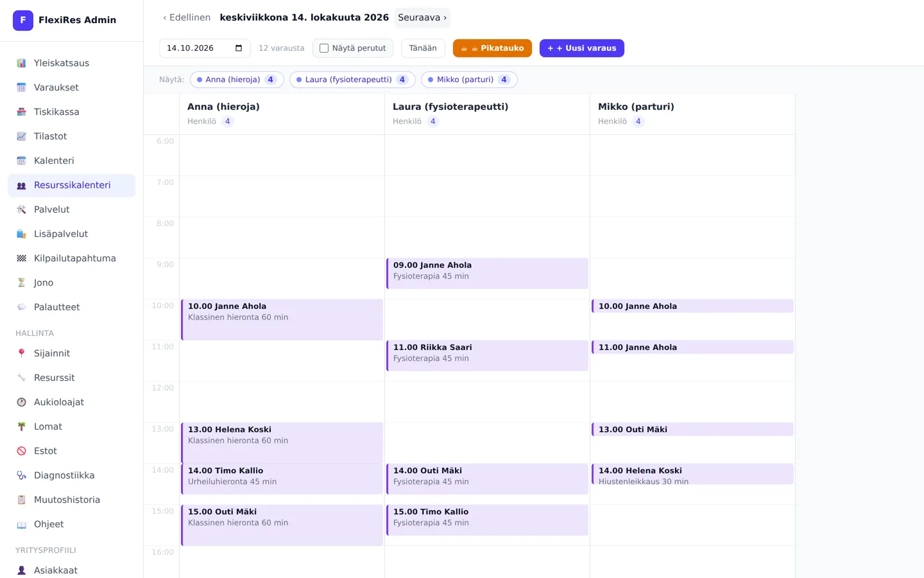
Task: Open Resurssit in Hallinta section
Action: 71,378
